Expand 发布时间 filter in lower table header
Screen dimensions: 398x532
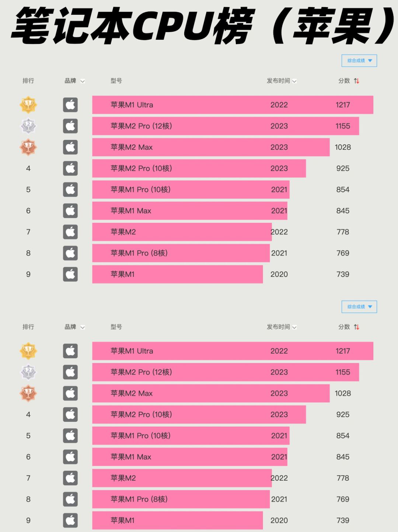click(x=294, y=327)
